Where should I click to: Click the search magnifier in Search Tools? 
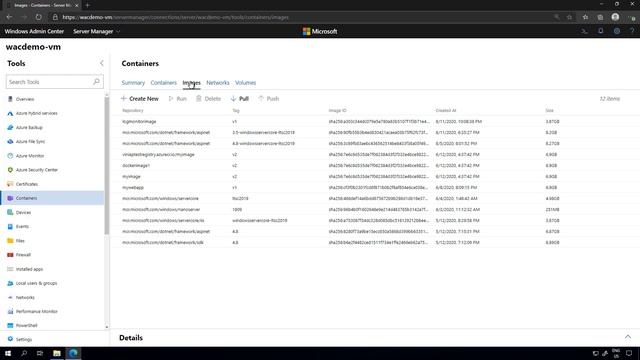pyautogui.click(x=96, y=82)
